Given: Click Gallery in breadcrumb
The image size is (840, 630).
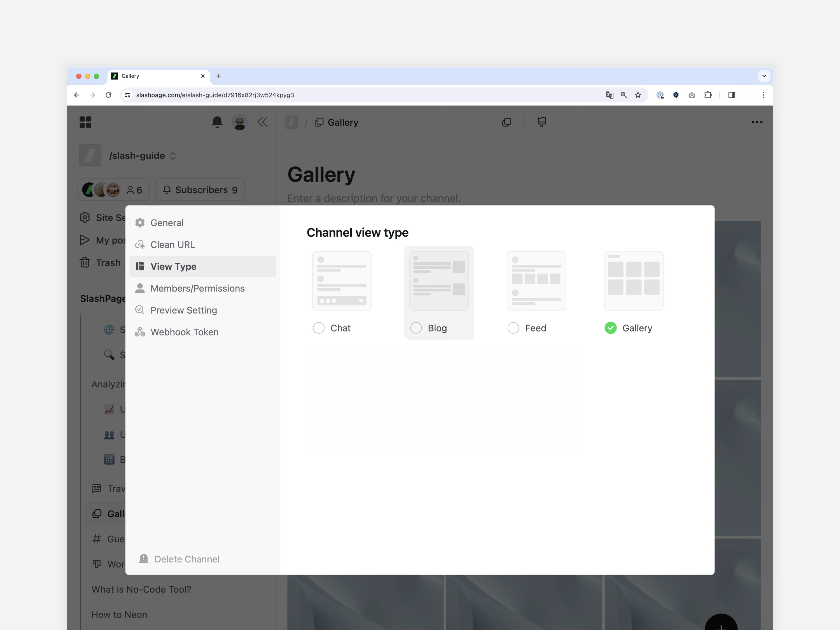Looking at the screenshot, I should tap(342, 122).
